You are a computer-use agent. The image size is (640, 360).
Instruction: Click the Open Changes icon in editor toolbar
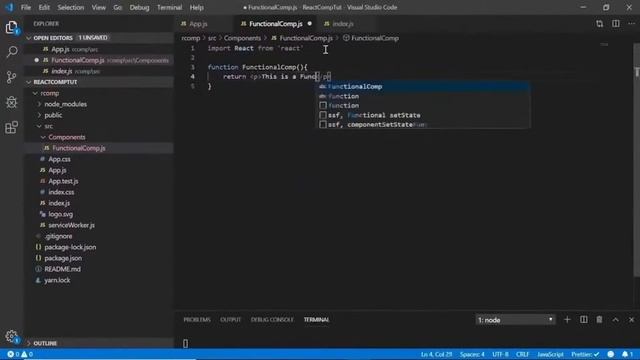[599, 24]
